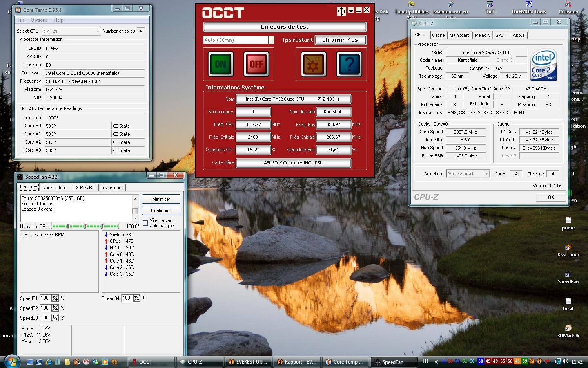The image size is (588, 368).
Task: Adjust Speed04 spinner arrows
Action: pyautogui.click(x=137, y=298)
